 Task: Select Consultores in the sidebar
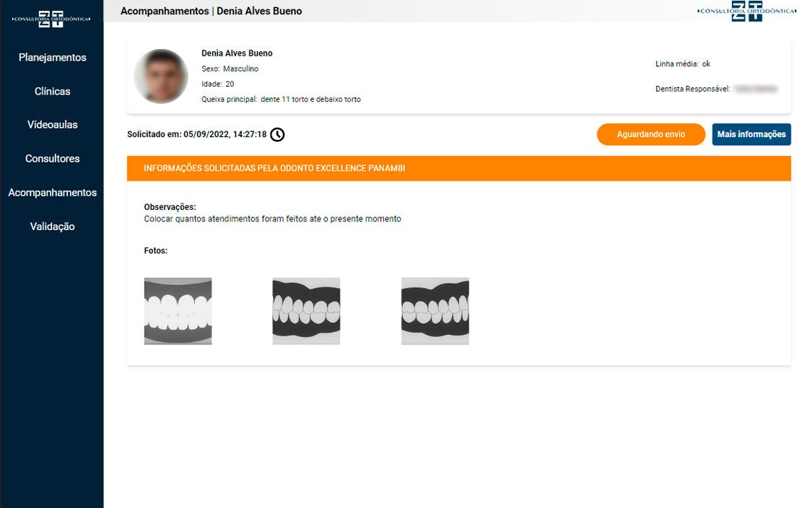pos(52,159)
